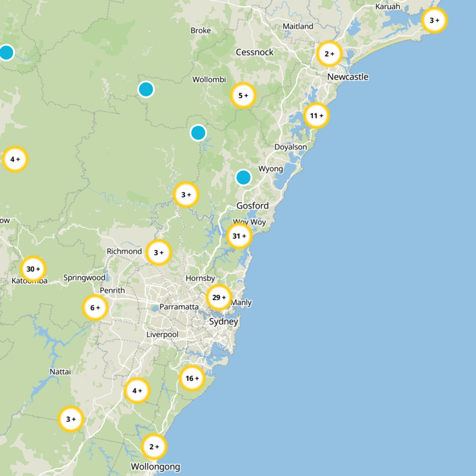Screen dimensions: 476x476
Task: Open the 16+ cluster south of Sydney
Action: click(192, 378)
